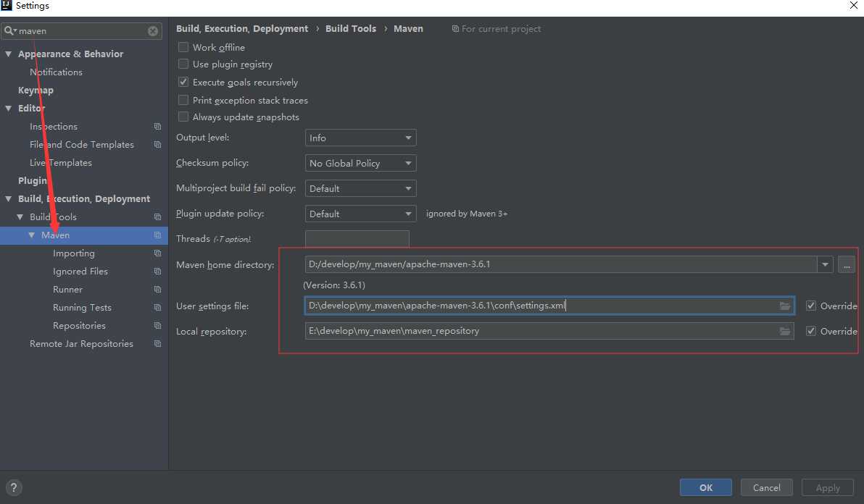Click the project-level icon on the Maven row
Viewport: 864px width, 504px height.
[x=157, y=235]
